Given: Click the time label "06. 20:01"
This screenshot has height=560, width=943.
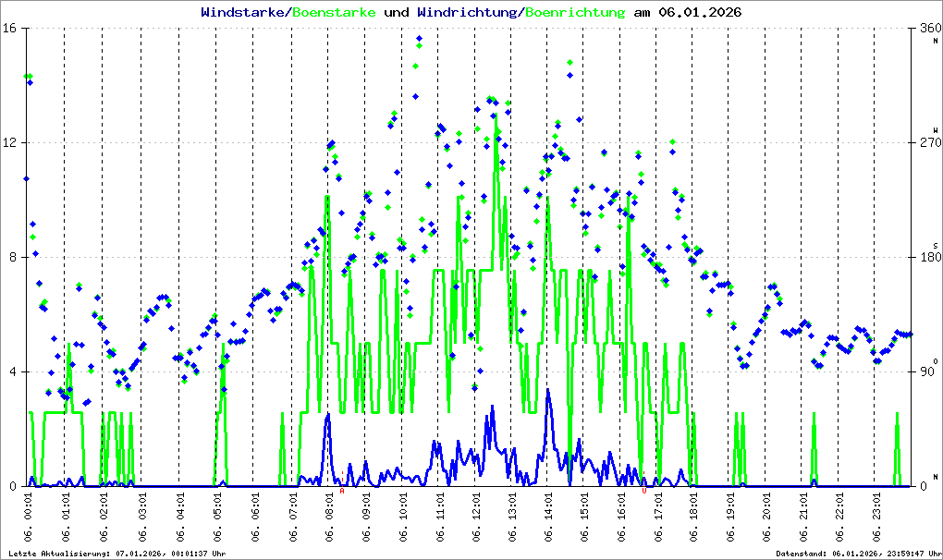Looking at the screenshot, I should click(x=766, y=517).
